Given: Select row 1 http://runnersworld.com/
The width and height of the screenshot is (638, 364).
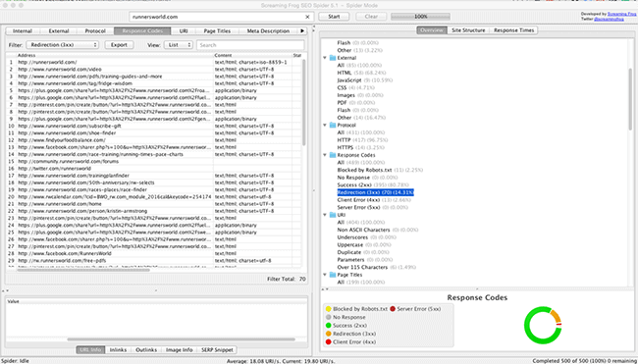Looking at the screenshot, I should tap(155, 62).
